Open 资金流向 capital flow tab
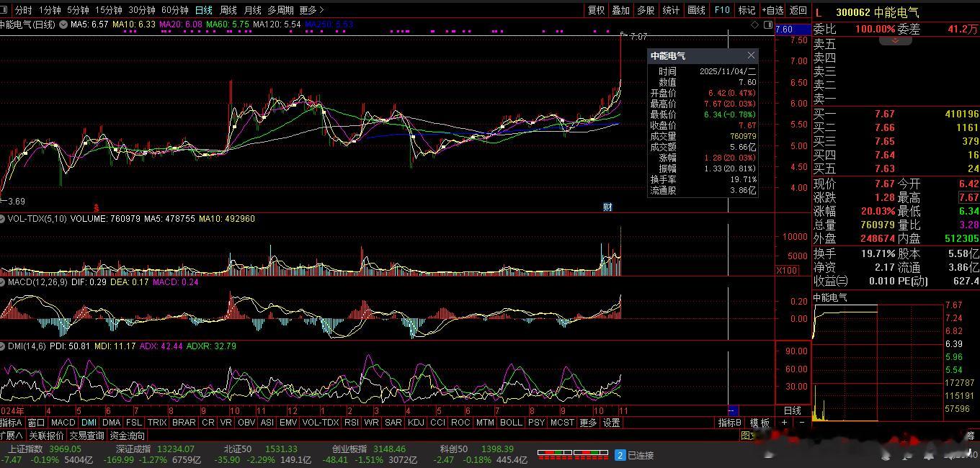The image size is (980, 468). click(x=128, y=436)
